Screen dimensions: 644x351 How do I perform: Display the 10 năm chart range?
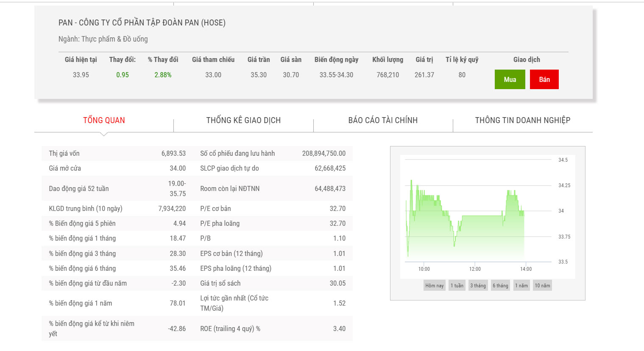542,286
